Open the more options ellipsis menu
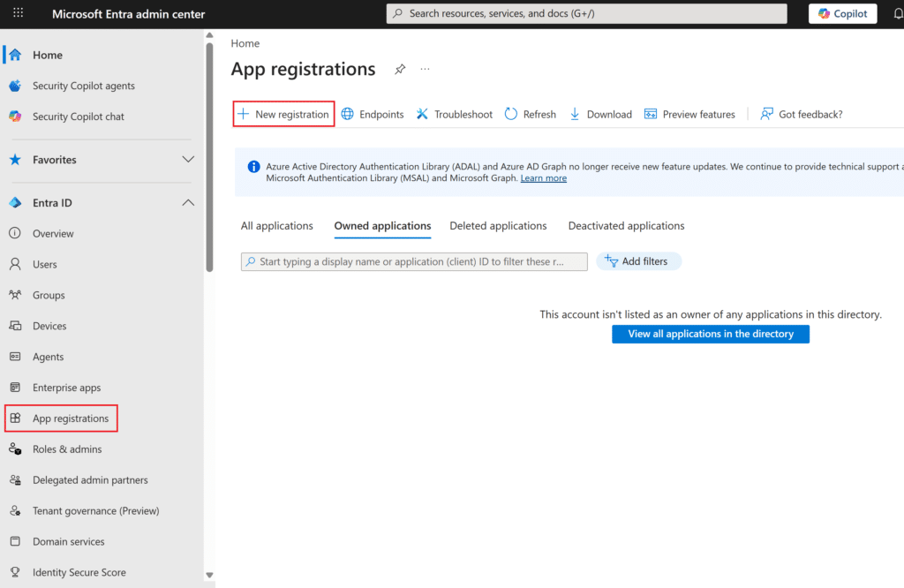 tap(425, 69)
